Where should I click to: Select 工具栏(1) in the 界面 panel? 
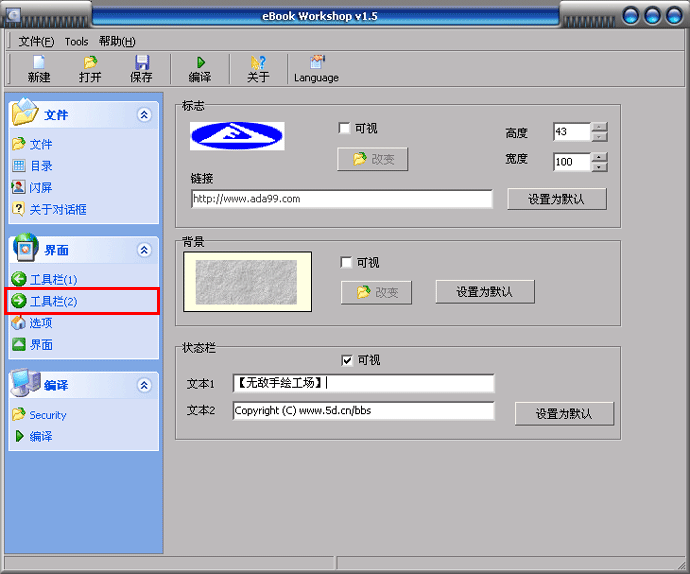pos(52,280)
